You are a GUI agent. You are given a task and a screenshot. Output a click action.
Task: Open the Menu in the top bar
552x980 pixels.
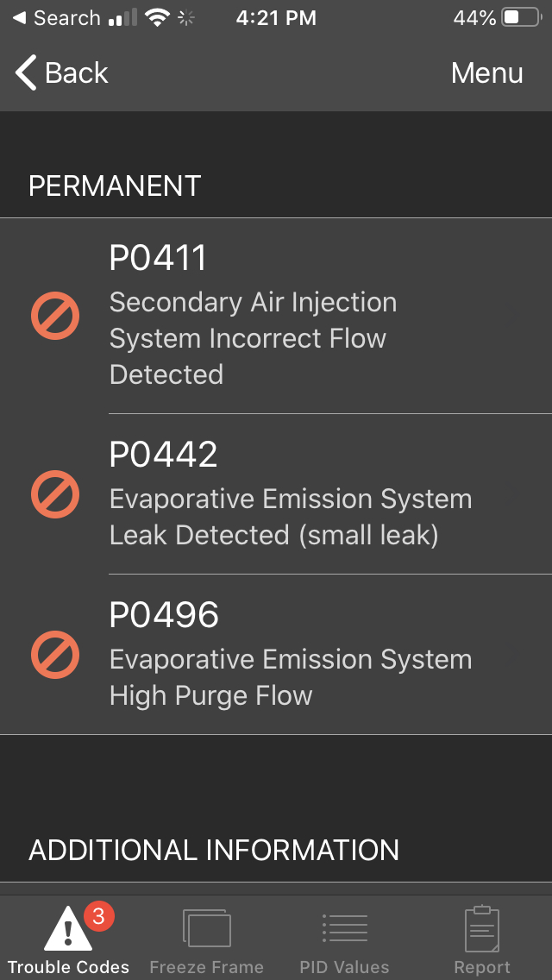(x=486, y=73)
